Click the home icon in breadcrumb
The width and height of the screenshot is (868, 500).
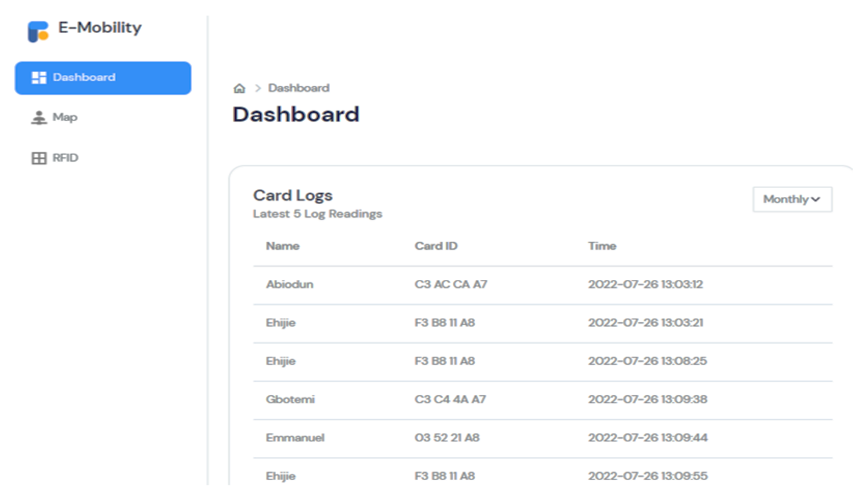pyautogui.click(x=239, y=89)
